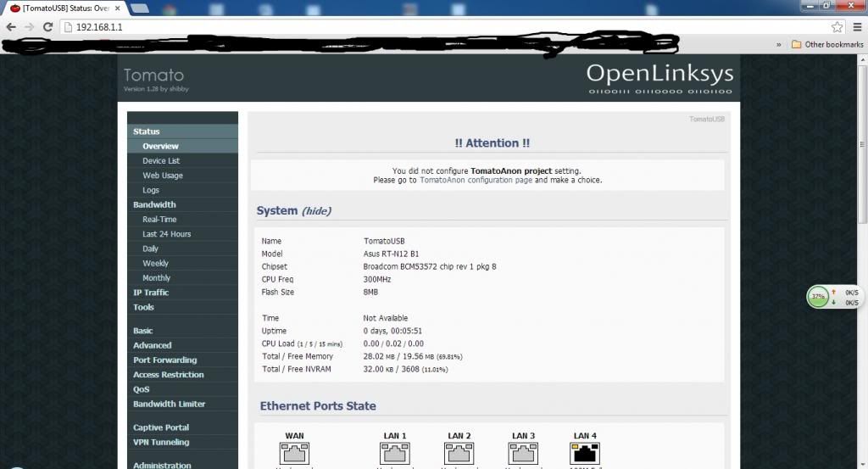
Task: Click the LAN 1 port icon
Action: point(395,454)
